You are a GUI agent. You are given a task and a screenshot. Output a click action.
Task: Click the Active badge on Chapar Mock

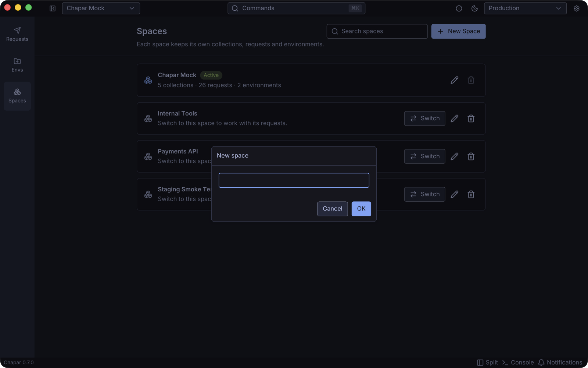click(211, 75)
